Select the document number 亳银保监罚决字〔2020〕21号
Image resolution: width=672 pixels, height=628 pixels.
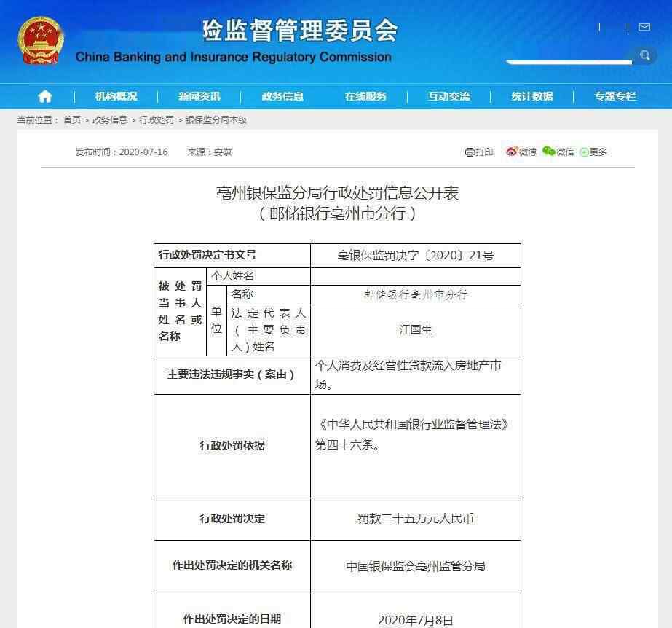pos(415,256)
